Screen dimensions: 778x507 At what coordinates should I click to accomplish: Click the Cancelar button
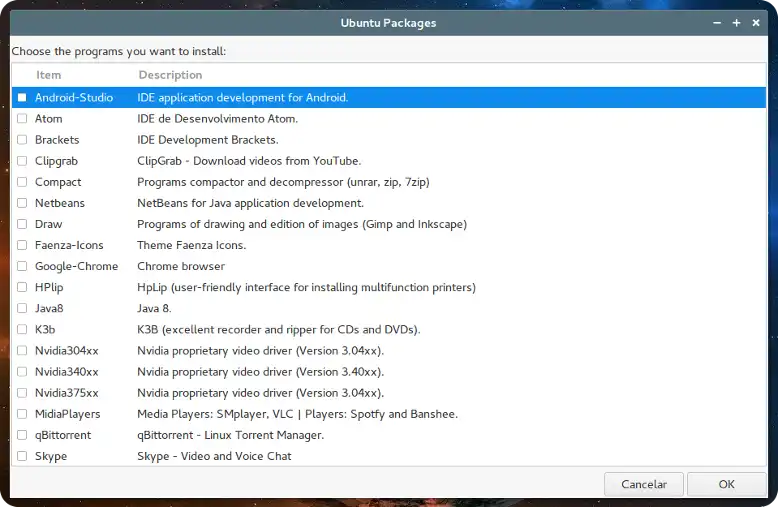[x=644, y=484]
